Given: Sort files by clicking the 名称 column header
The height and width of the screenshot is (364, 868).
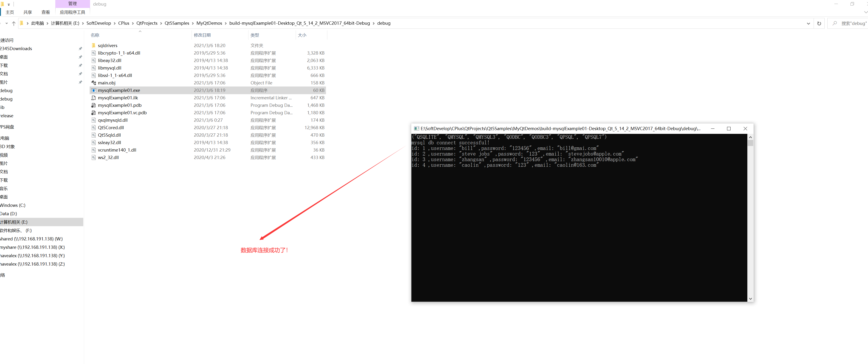Looking at the screenshot, I should pyautogui.click(x=95, y=35).
